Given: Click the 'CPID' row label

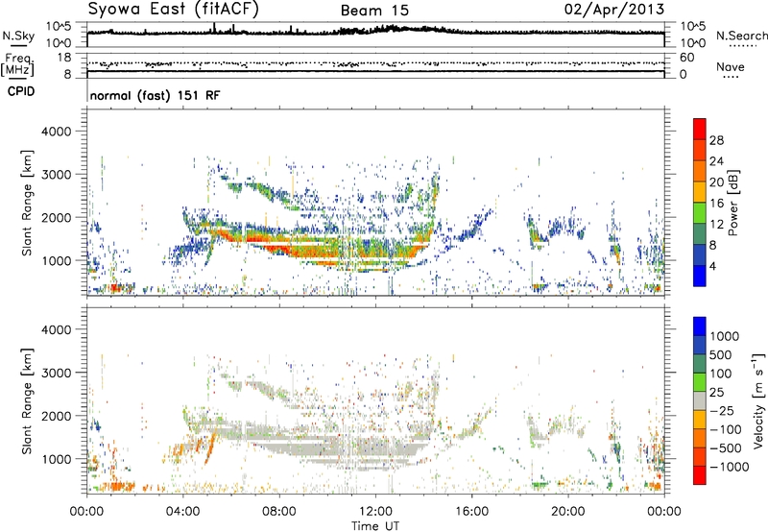Looking at the screenshot, I should (x=21, y=91).
